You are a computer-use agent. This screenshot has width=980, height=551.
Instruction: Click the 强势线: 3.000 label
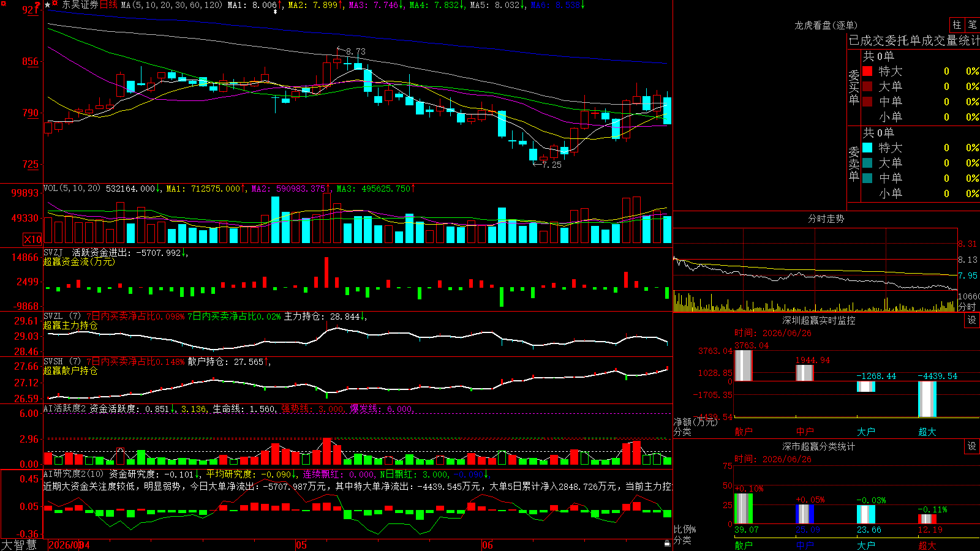312,409
